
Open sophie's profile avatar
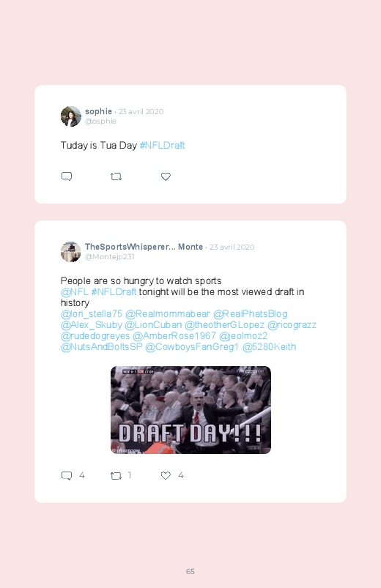(x=71, y=116)
